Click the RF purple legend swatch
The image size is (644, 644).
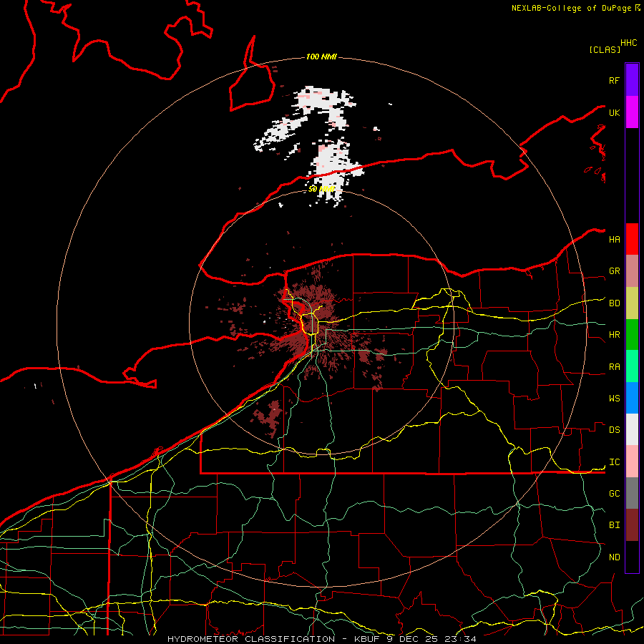pyautogui.click(x=632, y=80)
